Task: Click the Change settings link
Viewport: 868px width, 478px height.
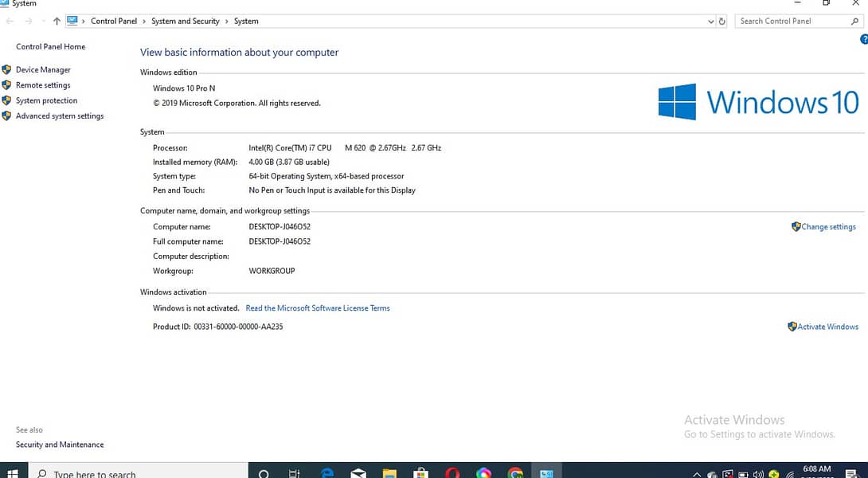Action: [829, 226]
